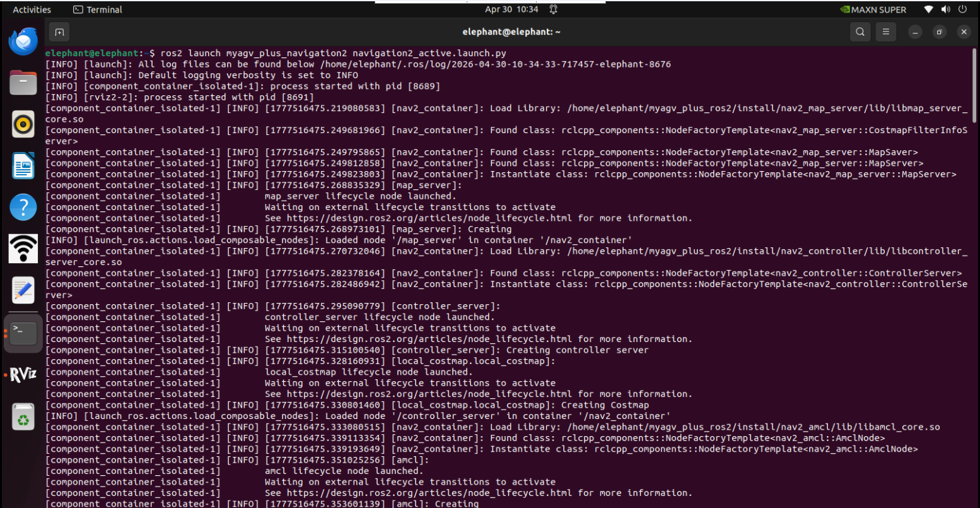Click 'amcl lifecycle node launched.' line
Image resolution: width=980 pixels, height=508 pixels.
tap(343, 471)
